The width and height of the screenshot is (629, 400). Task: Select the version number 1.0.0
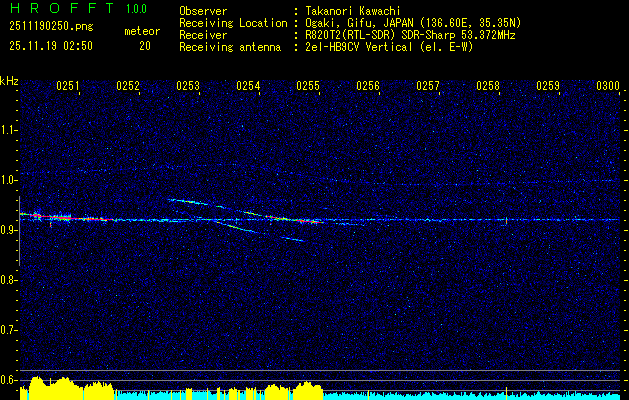pos(136,9)
